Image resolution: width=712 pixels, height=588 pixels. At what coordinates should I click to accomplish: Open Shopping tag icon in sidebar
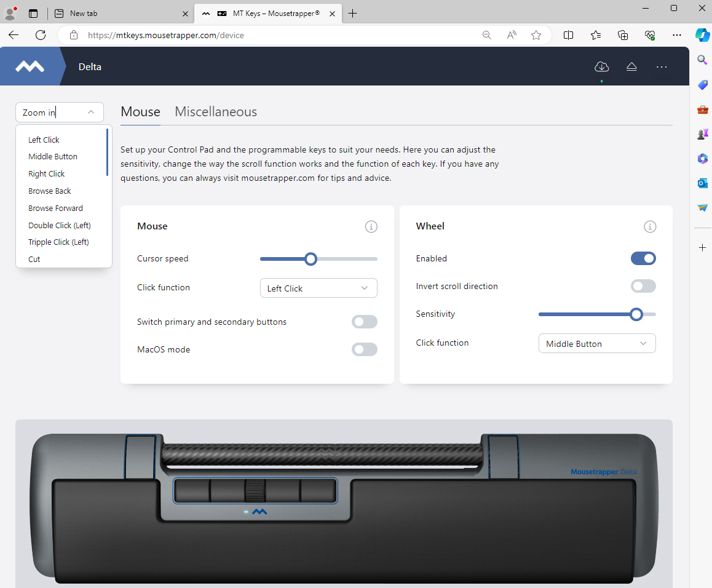click(702, 84)
